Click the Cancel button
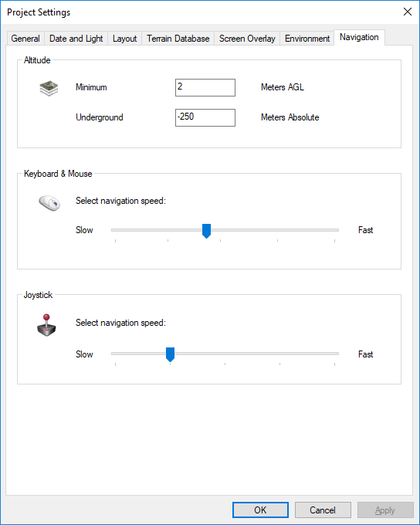 [323, 510]
